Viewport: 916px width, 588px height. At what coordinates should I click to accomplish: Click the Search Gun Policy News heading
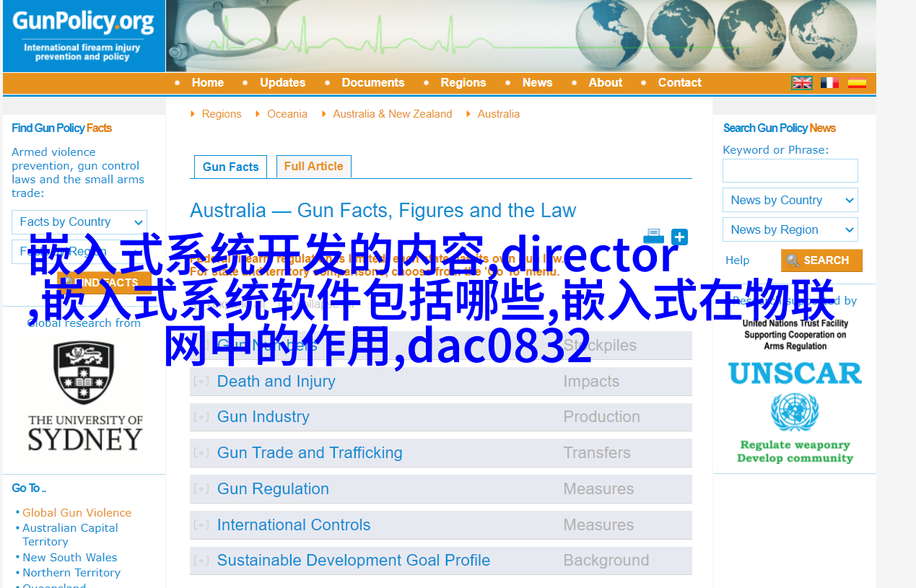point(780,128)
